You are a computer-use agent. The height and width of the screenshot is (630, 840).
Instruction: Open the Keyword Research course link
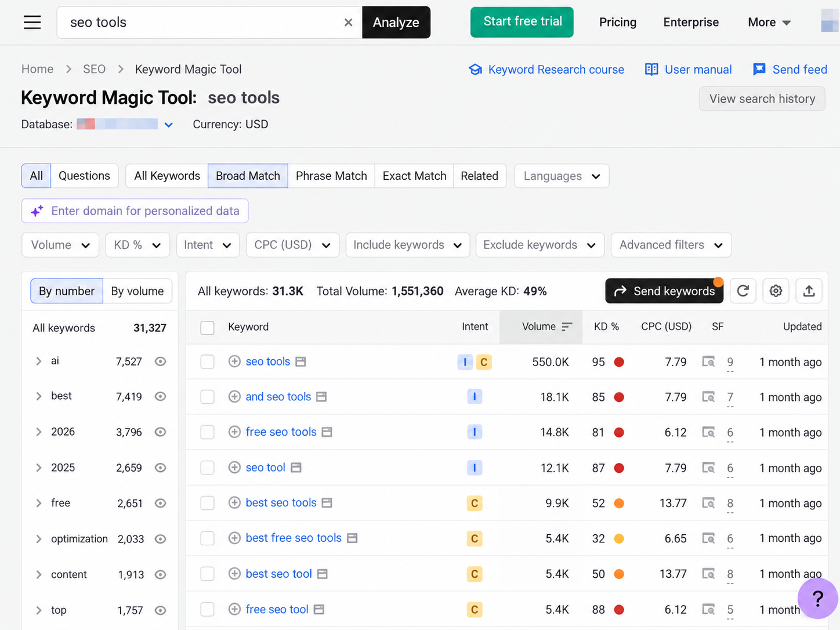[546, 70]
